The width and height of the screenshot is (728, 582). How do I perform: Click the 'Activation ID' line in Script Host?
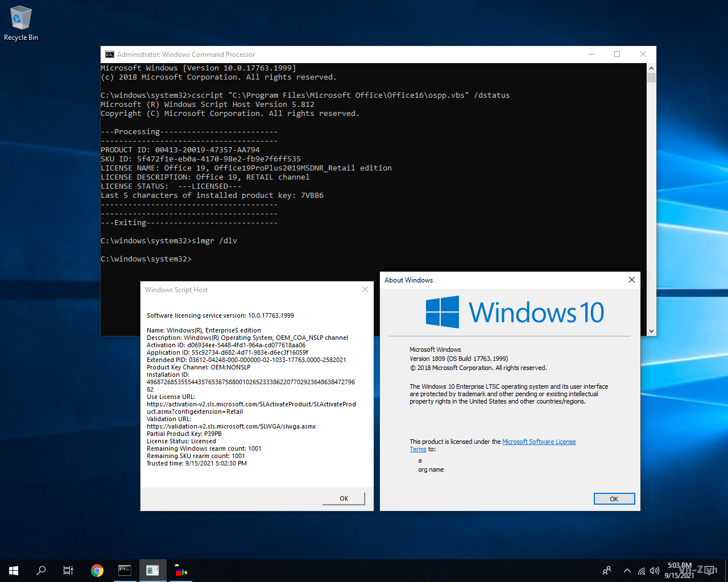tap(226, 345)
